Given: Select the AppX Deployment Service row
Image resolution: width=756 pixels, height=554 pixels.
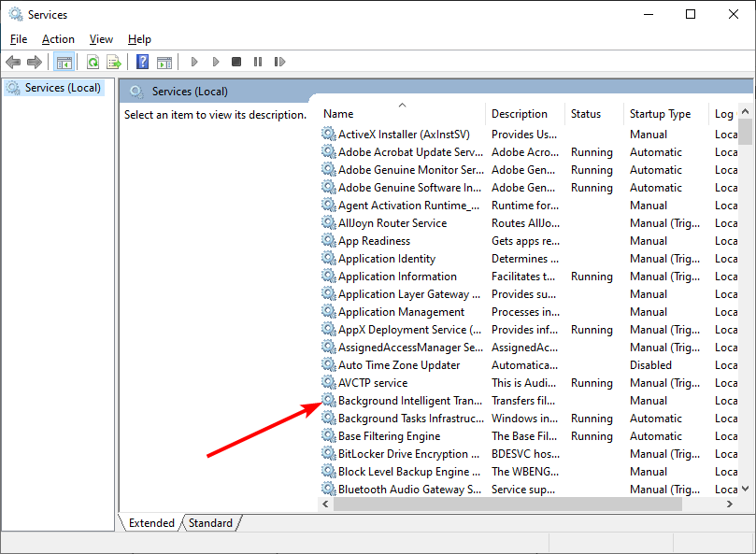Looking at the screenshot, I should coord(528,329).
